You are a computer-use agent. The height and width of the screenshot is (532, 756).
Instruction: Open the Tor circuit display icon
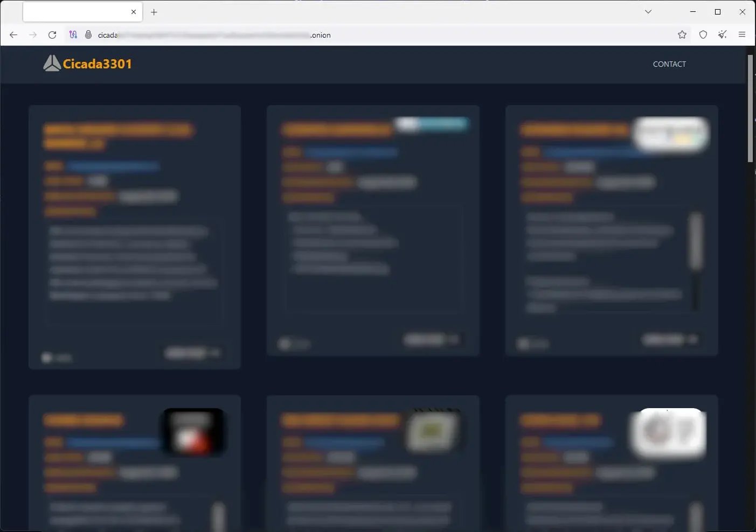click(73, 35)
